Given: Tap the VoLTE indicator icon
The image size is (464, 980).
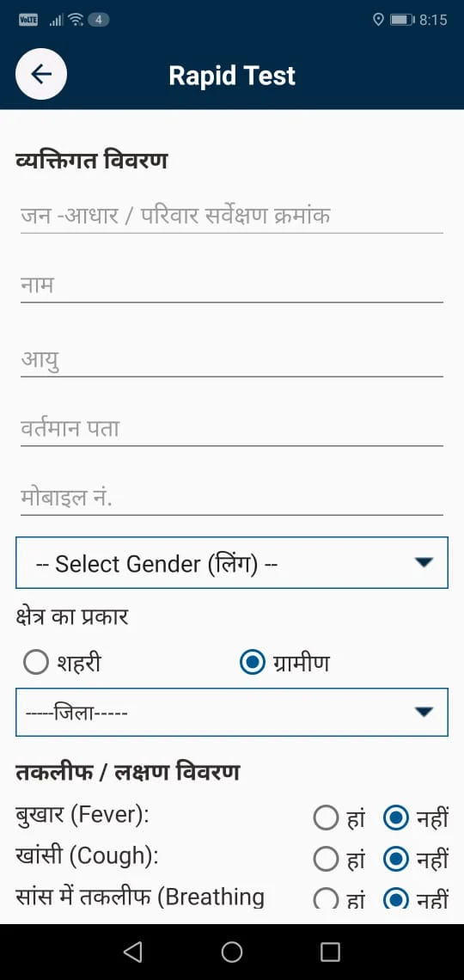Looking at the screenshot, I should (x=28, y=20).
